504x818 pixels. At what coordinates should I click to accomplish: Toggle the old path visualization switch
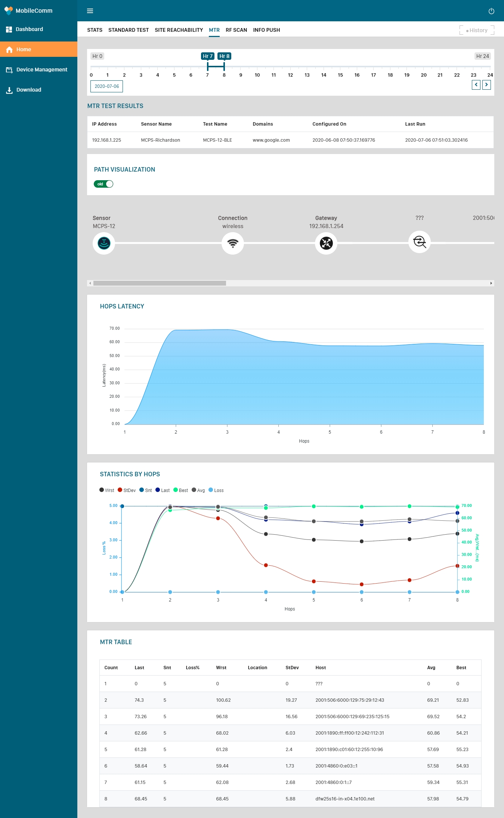click(x=103, y=184)
